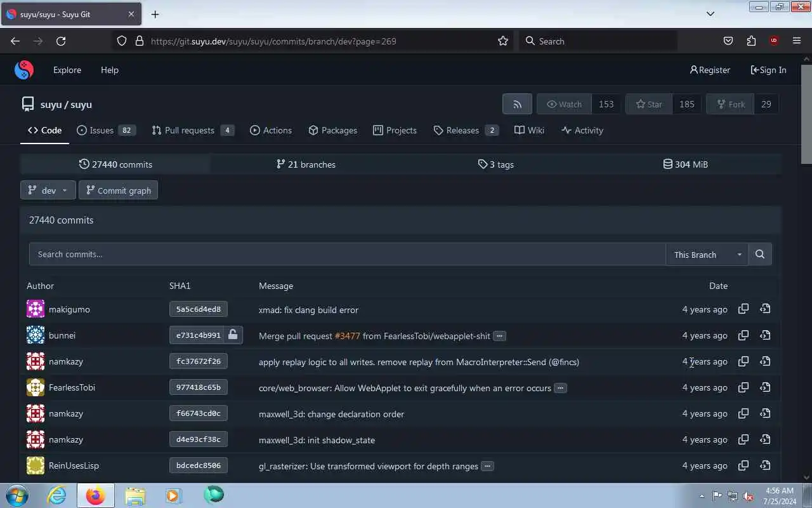Expand full message of commit 977418c65b

tap(560, 388)
